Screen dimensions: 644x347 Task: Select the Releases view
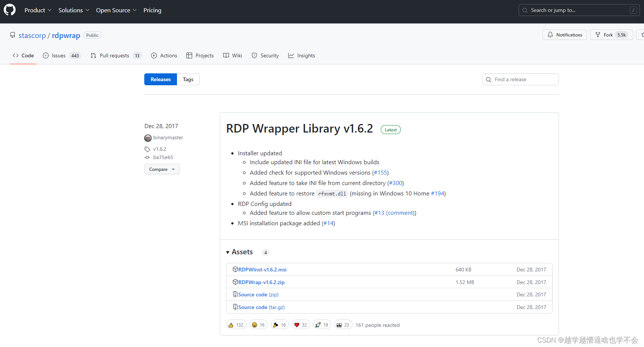coord(161,79)
